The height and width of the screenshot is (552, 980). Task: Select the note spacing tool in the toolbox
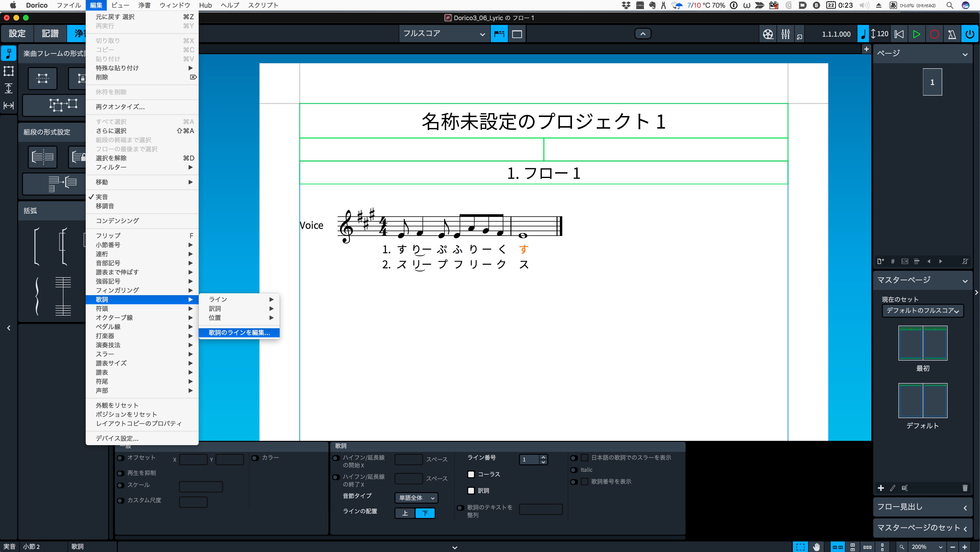coord(8,105)
